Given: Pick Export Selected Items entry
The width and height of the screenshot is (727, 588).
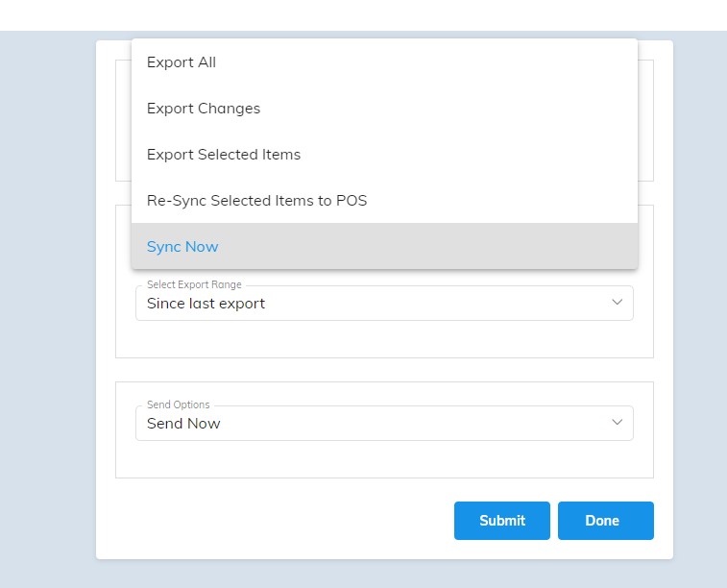Looking at the screenshot, I should click(384, 154).
